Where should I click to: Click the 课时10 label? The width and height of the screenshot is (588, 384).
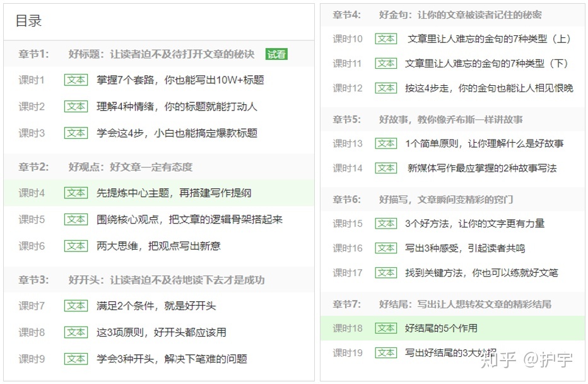tap(348, 39)
